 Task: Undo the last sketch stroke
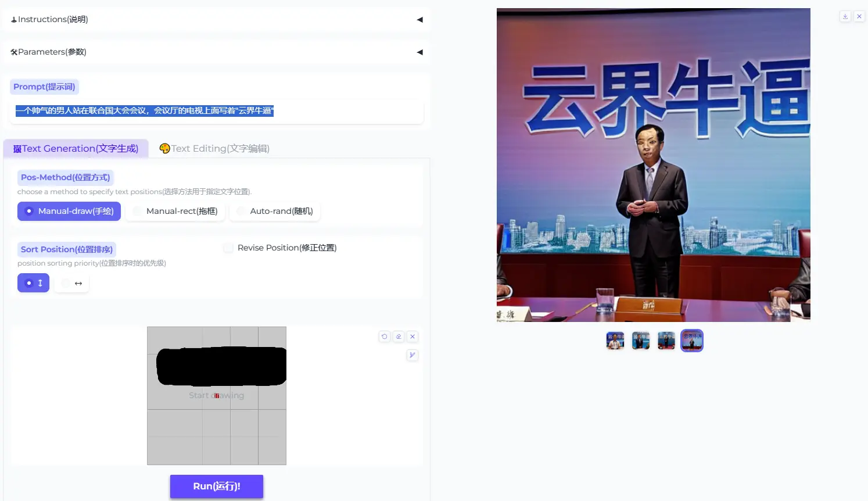tap(384, 337)
